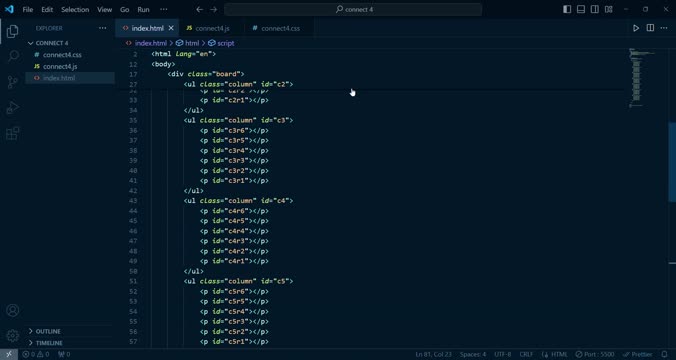Select index.html in the Explorer
The image size is (676, 360).
70,78
